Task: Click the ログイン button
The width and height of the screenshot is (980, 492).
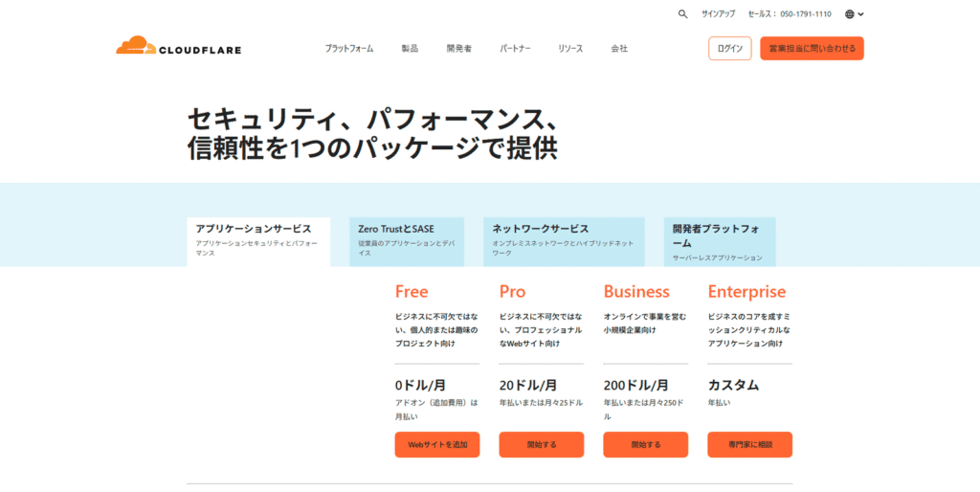Action: pyautogui.click(x=729, y=48)
